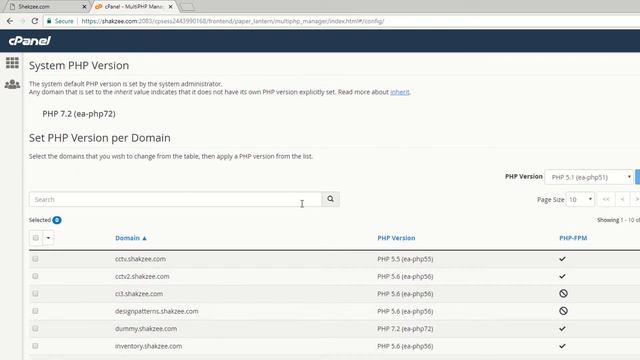
Task: Select the designpatterns.shakzee.com checkbox
Action: (36, 311)
